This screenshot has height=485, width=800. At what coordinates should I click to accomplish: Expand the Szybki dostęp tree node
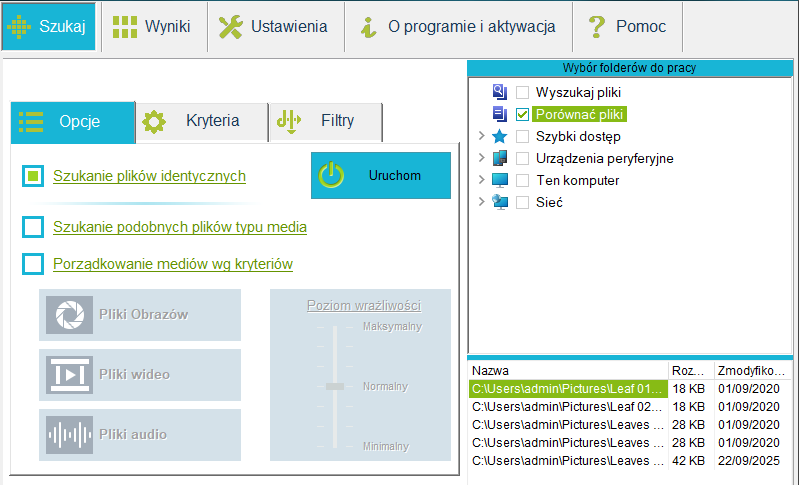click(x=481, y=136)
